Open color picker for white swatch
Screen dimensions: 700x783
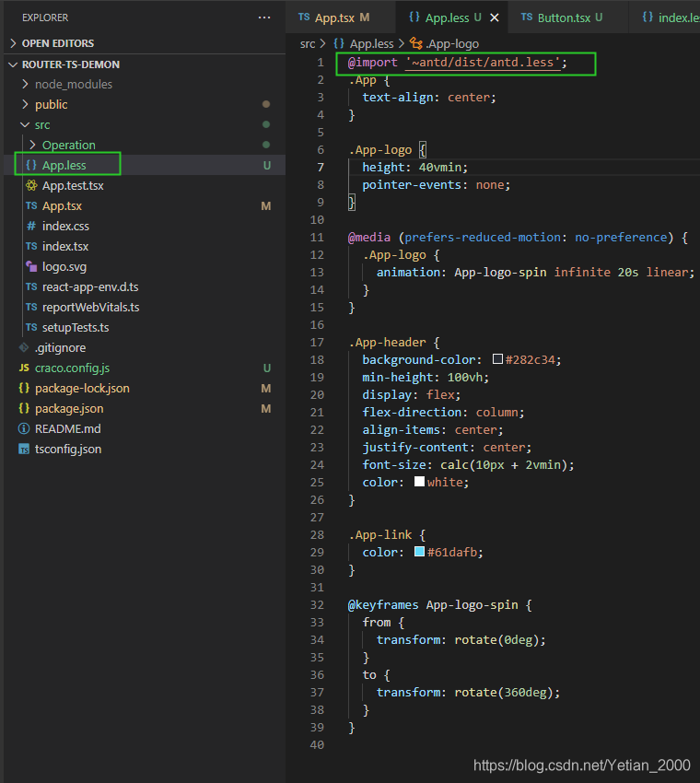coord(419,482)
